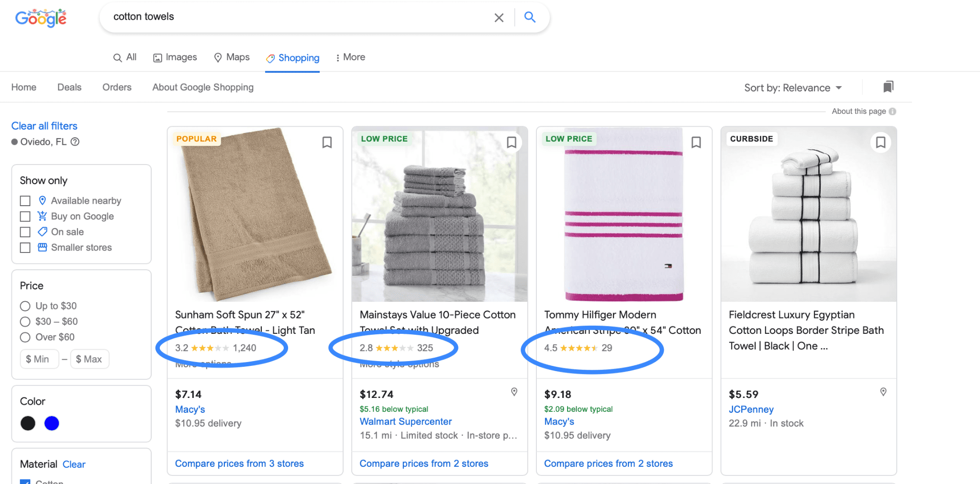Click location pin on Walmart Supercenter listing
This screenshot has height=484, width=980.
[x=514, y=392]
